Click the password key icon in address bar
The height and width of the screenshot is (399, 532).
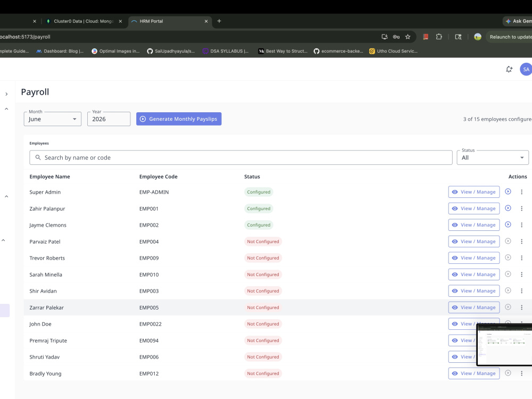396,37
